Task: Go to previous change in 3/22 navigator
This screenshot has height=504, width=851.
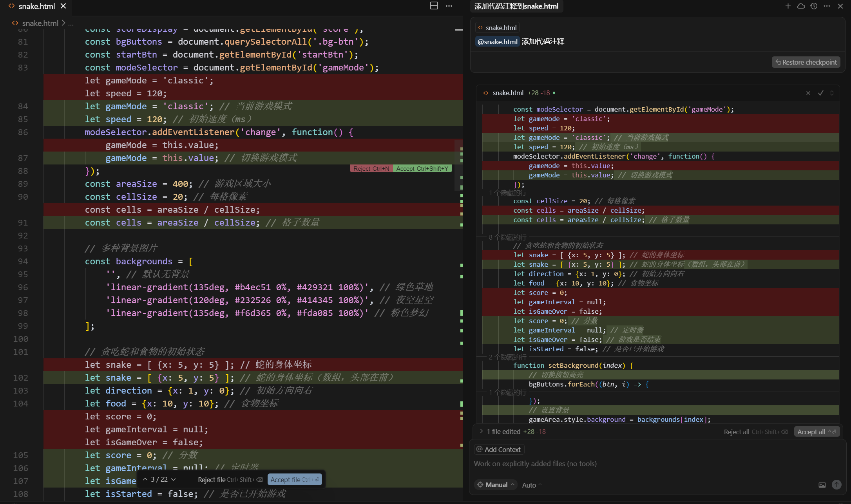Action: click(x=145, y=479)
